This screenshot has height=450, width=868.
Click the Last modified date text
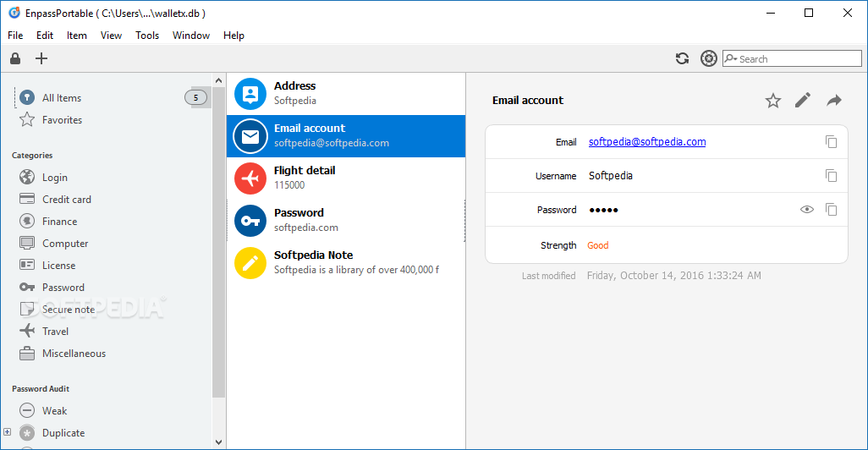click(673, 276)
